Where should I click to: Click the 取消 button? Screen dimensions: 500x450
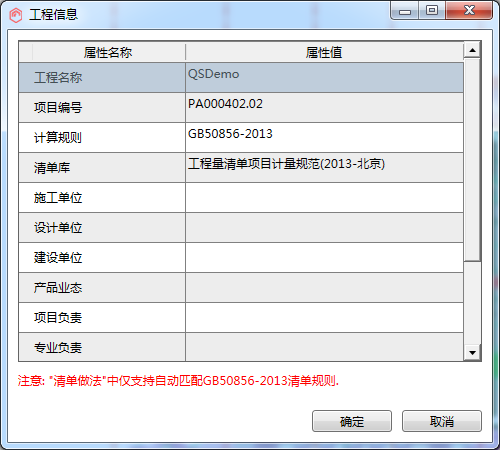(x=442, y=421)
